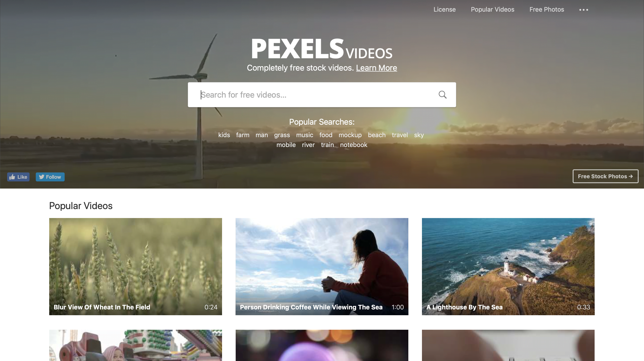This screenshot has width=644, height=361.
Task: Click the search input field
Action: click(x=322, y=94)
